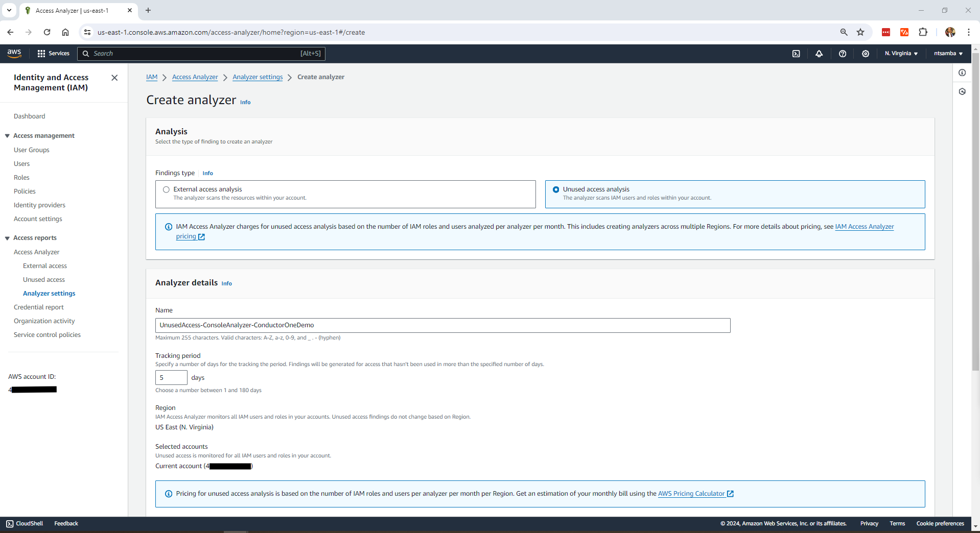The width and height of the screenshot is (980, 533).
Task: Collapse the Access management section
Action: (x=7, y=136)
